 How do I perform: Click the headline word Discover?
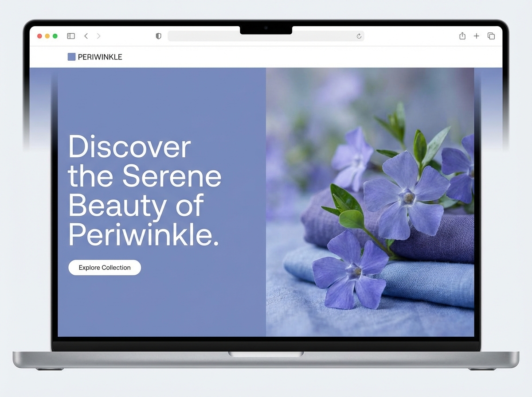130,147
